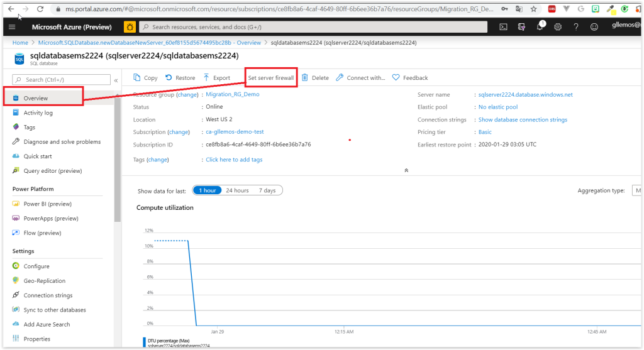The width and height of the screenshot is (644, 350).
Task: Open portal settings gear
Action: 558,27
